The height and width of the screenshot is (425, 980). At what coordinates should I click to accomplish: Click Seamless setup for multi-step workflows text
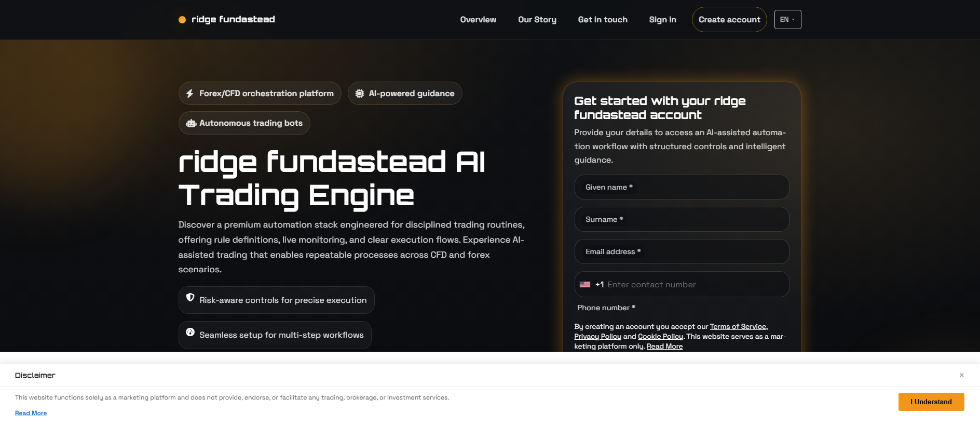pos(281,335)
